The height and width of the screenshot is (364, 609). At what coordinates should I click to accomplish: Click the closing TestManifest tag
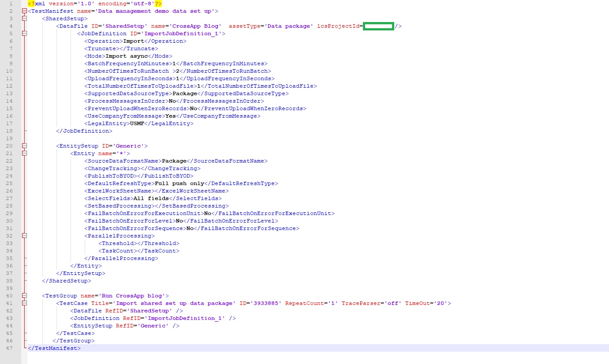click(54, 348)
